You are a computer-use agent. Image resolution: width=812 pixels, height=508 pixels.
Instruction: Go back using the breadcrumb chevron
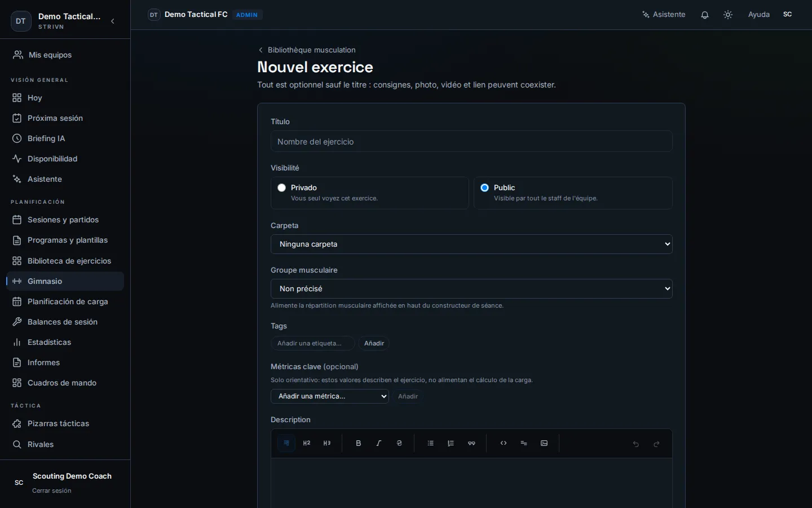point(261,50)
